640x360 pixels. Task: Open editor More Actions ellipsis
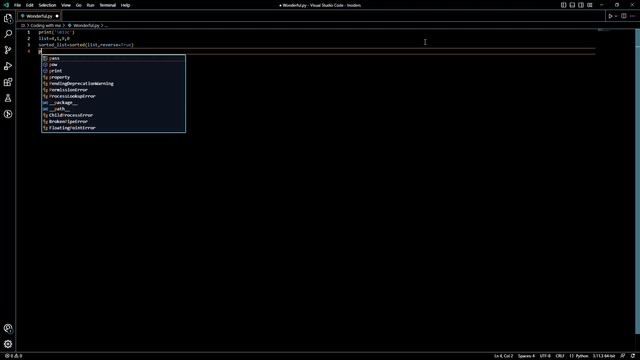click(632, 16)
